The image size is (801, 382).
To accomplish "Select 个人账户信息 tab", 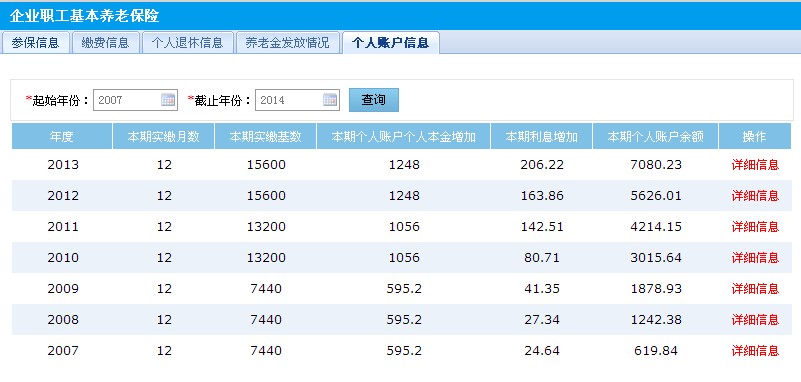I will coord(391,42).
